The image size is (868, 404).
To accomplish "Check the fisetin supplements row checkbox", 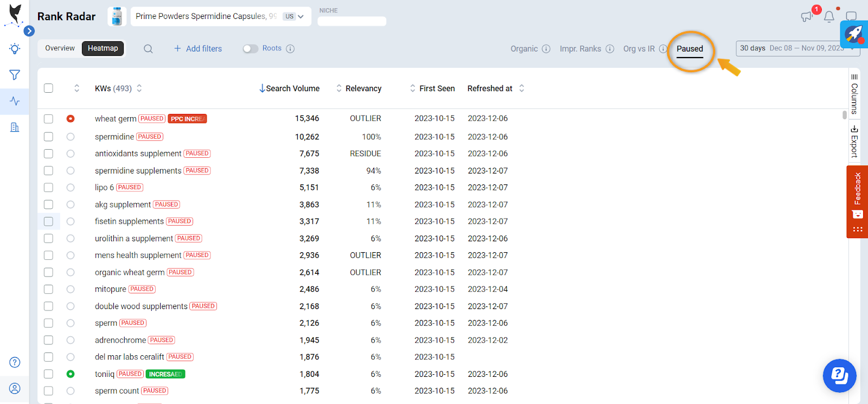I will point(48,221).
